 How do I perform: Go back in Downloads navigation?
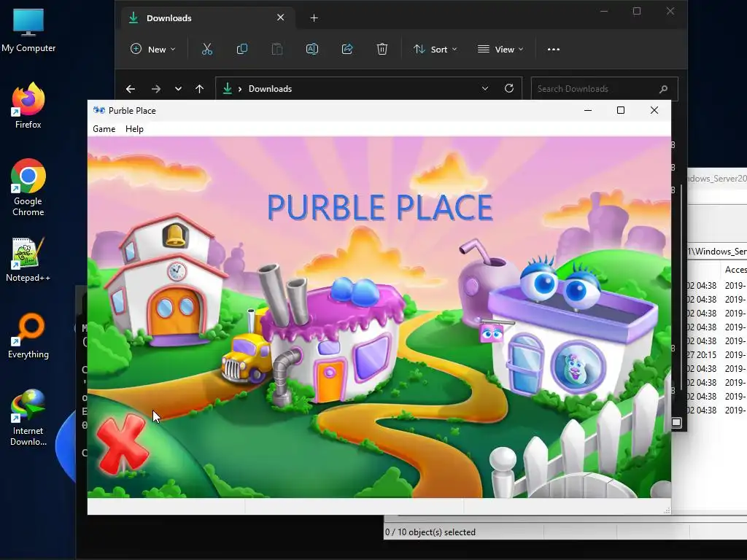click(x=131, y=89)
